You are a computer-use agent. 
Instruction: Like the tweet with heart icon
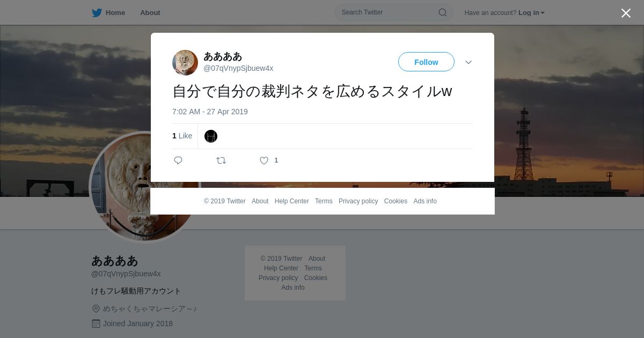point(264,160)
